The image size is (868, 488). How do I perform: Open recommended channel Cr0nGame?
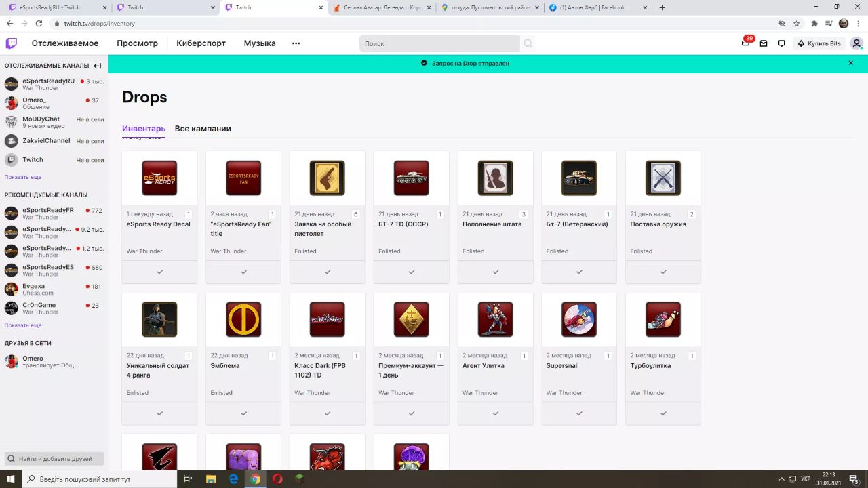(54, 308)
